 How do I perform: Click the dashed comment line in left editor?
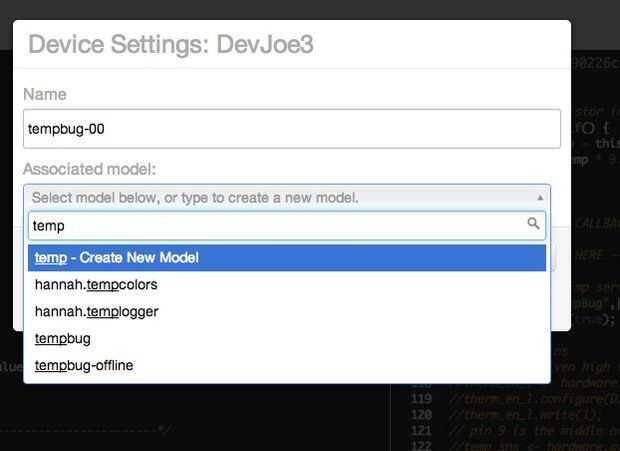[x=90, y=429]
